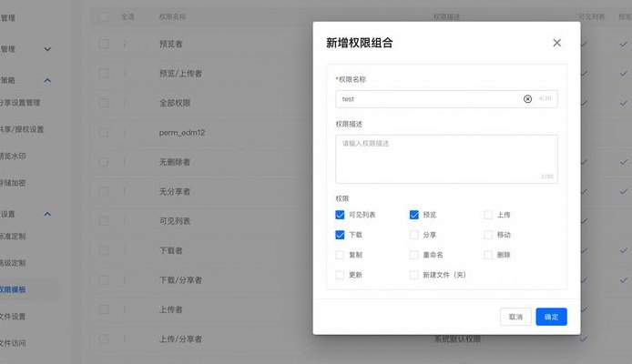
Task: Open 预览水印 in the sidebar
Action: (x=13, y=156)
